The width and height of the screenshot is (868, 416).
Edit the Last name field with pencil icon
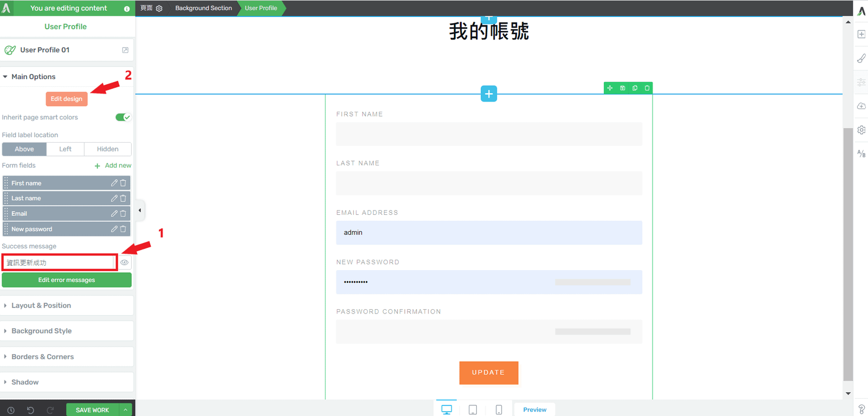[x=114, y=198]
